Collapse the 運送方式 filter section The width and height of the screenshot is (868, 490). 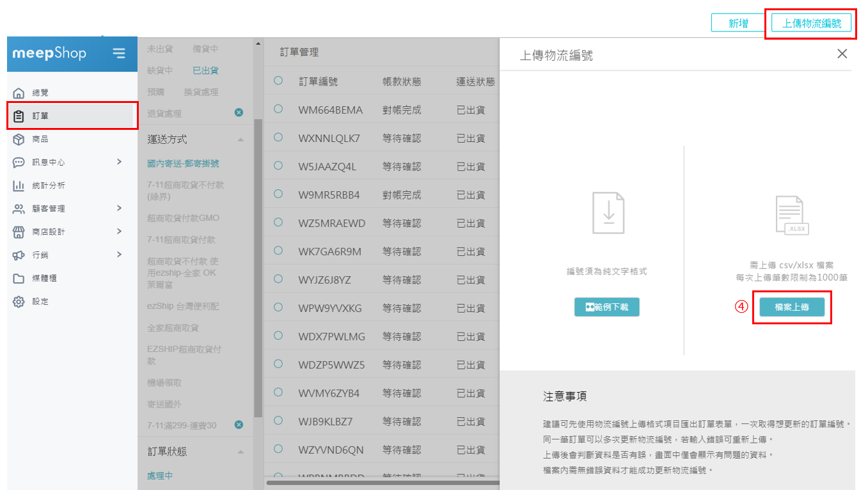(x=241, y=139)
